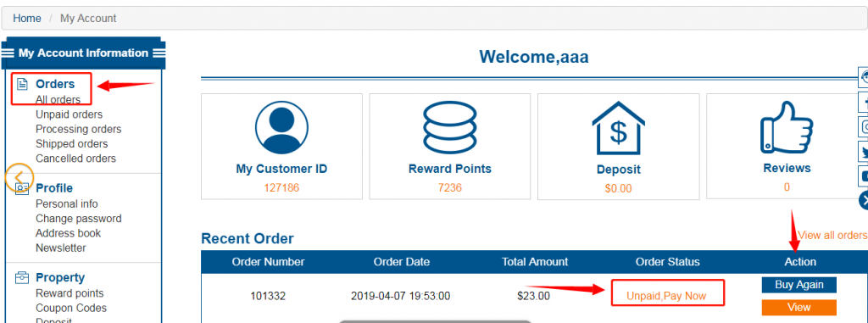This screenshot has width=868, height=323.
Task: Open the Home breadcrumb link
Action: pos(27,19)
